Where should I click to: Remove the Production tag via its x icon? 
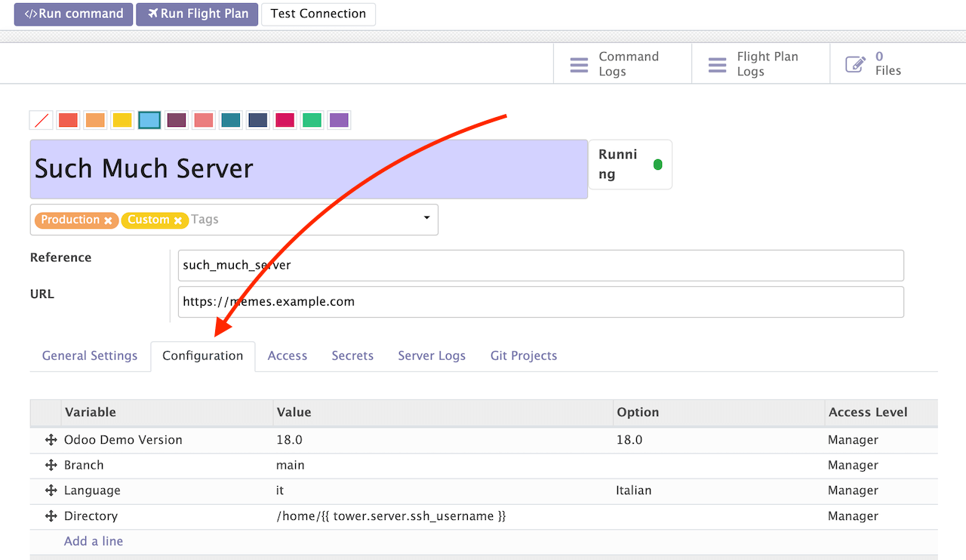109,220
